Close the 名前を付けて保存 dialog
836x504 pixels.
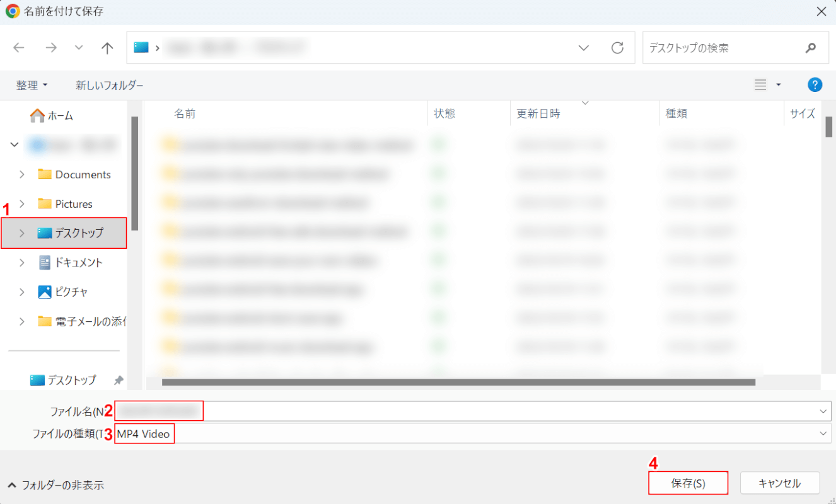821,11
